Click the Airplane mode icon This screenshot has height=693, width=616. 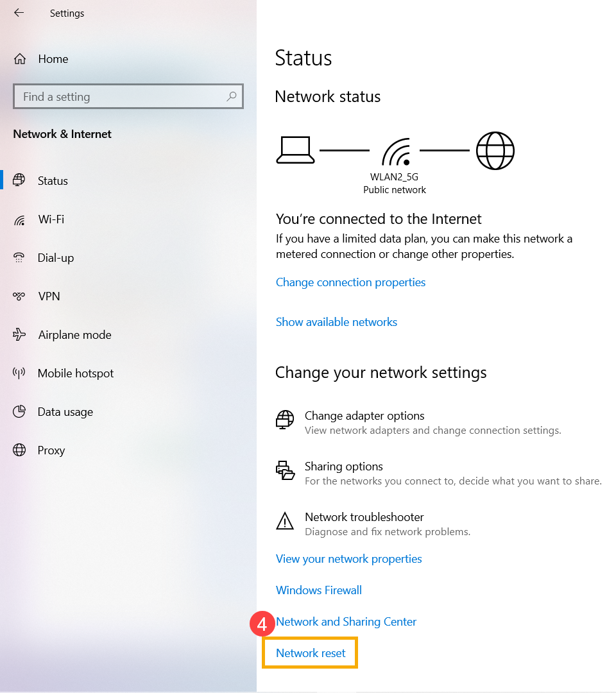click(19, 334)
